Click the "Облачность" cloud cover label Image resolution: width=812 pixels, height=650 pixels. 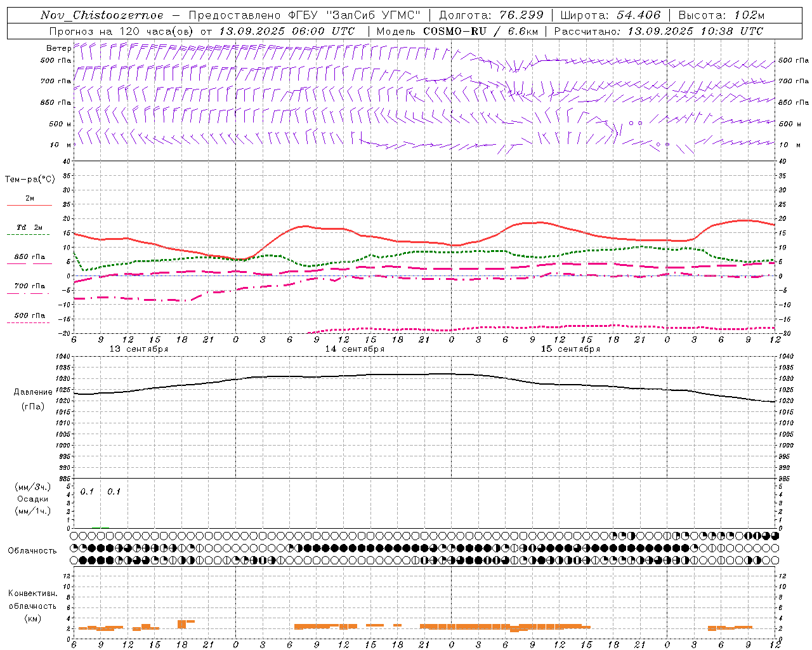[32, 551]
